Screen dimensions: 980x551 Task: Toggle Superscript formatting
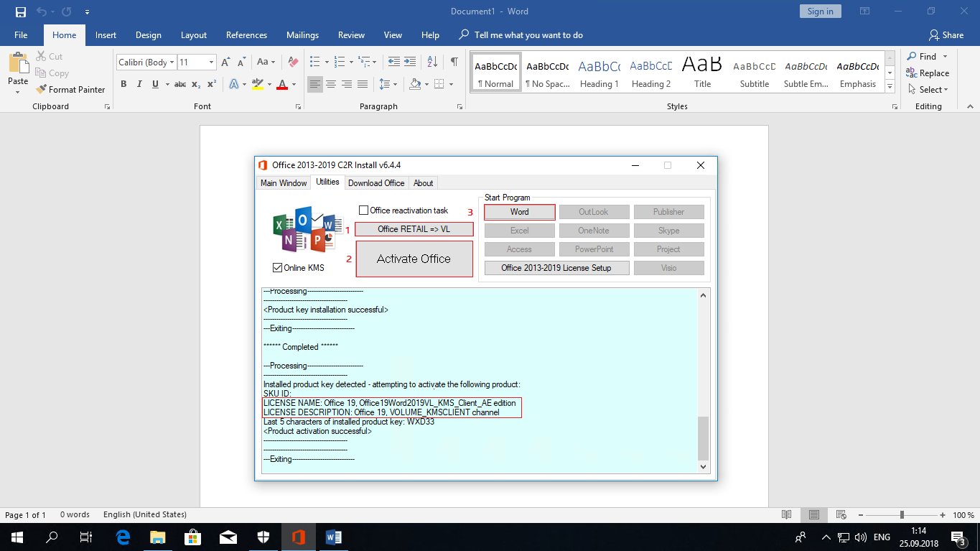[211, 84]
